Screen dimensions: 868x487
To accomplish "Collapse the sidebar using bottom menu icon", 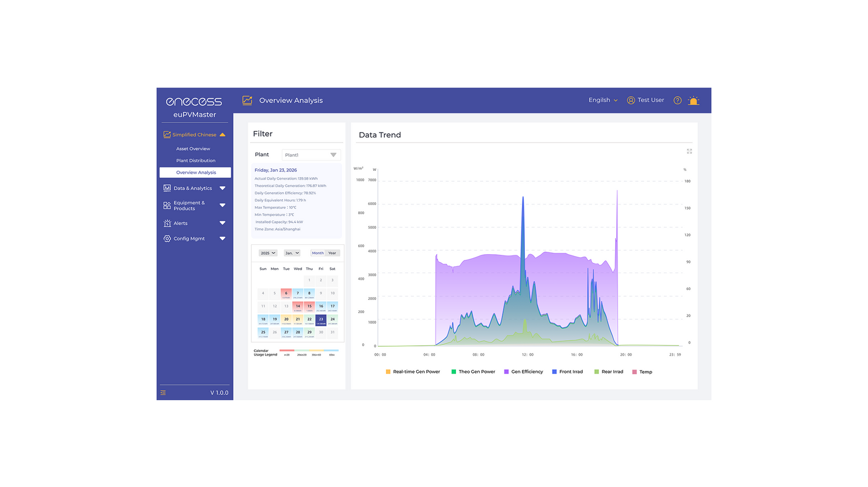I will click(x=163, y=393).
